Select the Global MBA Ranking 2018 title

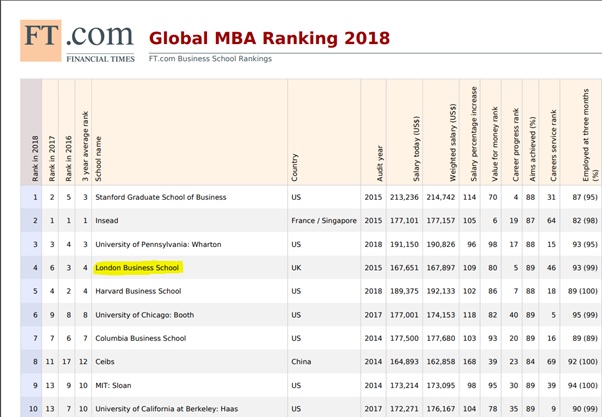(x=269, y=38)
